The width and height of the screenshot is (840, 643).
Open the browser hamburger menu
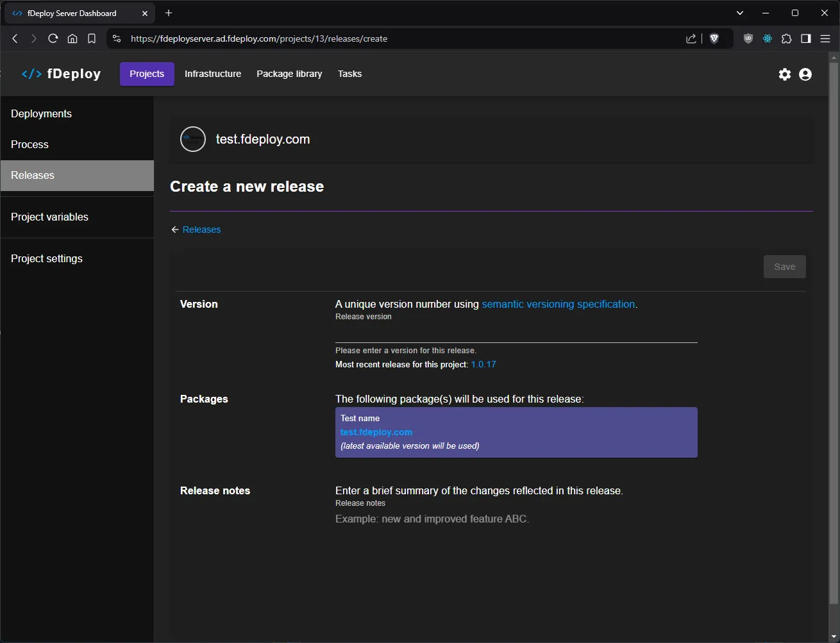point(826,38)
